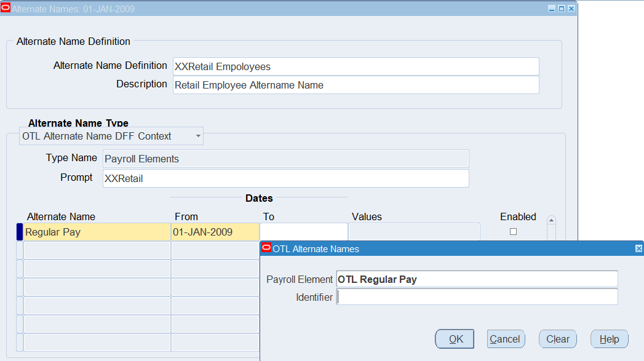The height and width of the screenshot is (361, 644).
Task: Click the Oracle icon in Alternate Names title bar
Action: coord(6,9)
